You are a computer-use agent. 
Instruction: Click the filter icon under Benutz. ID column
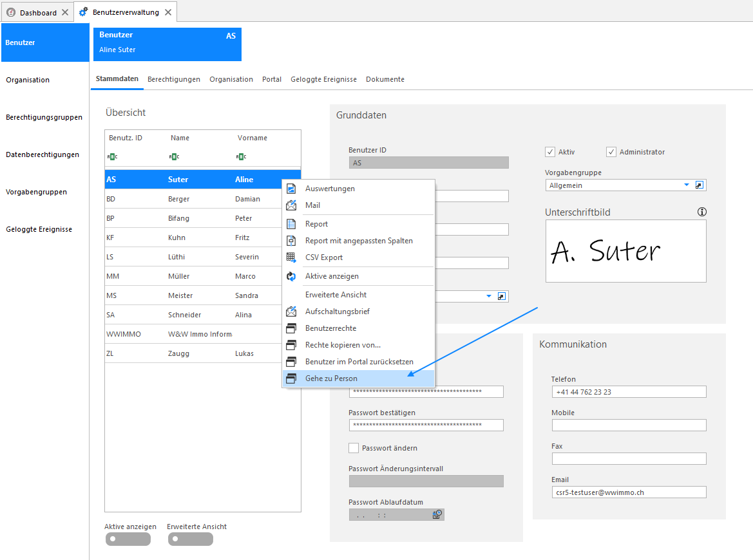pyautogui.click(x=112, y=156)
